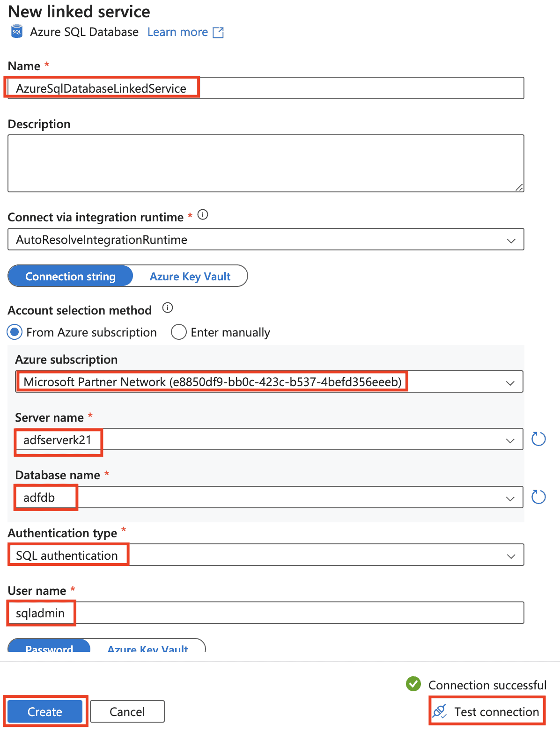560x732 pixels.
Task: Expand the Authentication type dropdown
Action: pos(511,556)
